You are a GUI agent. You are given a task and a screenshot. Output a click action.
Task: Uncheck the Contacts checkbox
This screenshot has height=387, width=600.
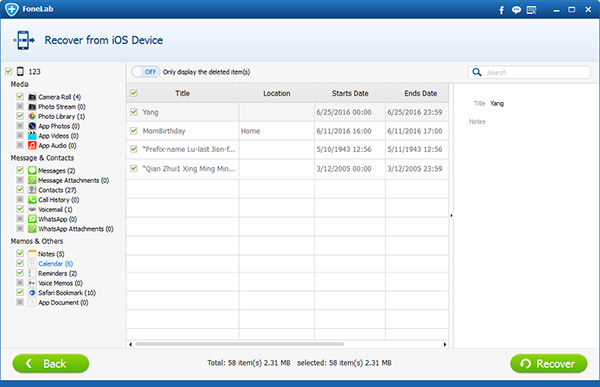click(x=20, y=189)
